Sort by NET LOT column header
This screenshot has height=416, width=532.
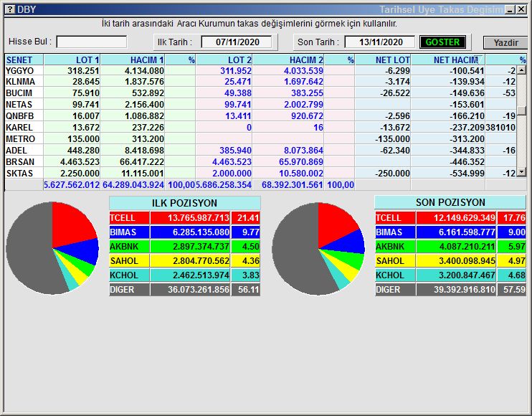[383, 60]
